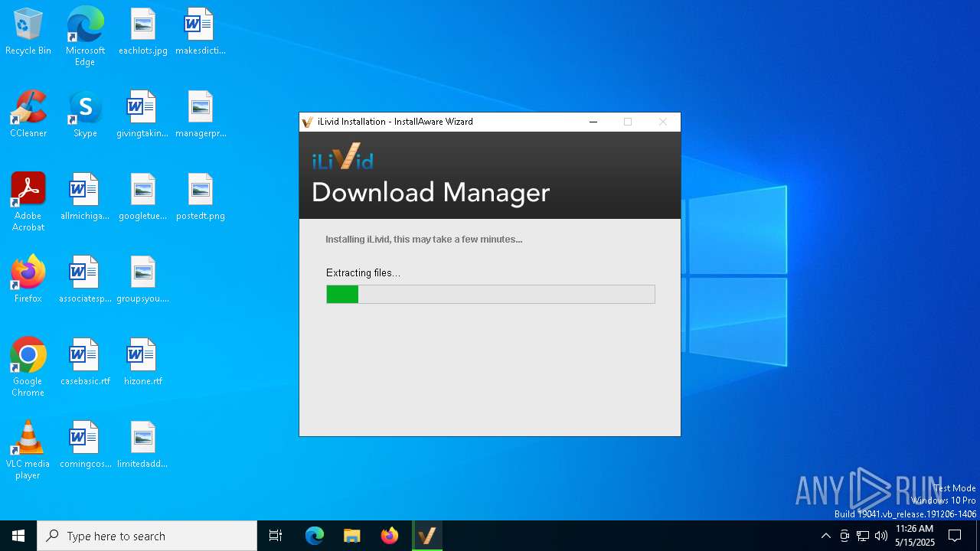
Task: Click 'Installing iLivid, this may take' text
Action: coord(424,240)
